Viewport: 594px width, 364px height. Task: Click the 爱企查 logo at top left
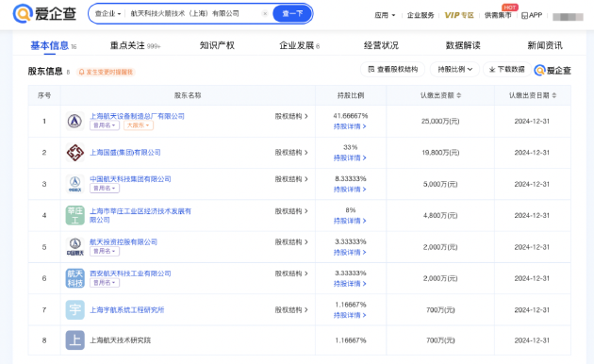[x=44, y=13]
